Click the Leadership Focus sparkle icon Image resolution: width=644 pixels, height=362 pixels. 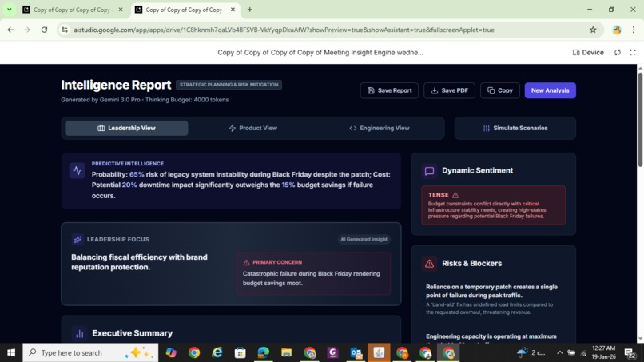(78, 239)
